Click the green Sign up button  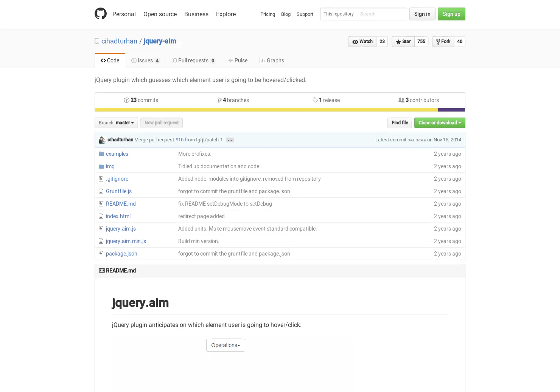click(x=451, y=14)
